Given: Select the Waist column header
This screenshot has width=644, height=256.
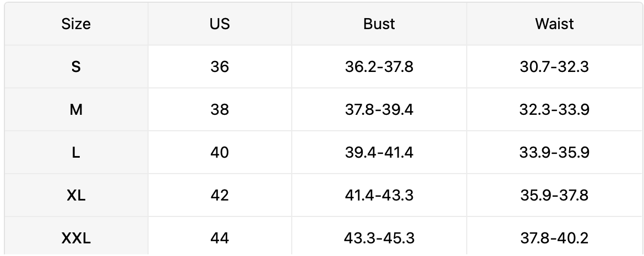Looking at the screenshot, I should point(554,24).
